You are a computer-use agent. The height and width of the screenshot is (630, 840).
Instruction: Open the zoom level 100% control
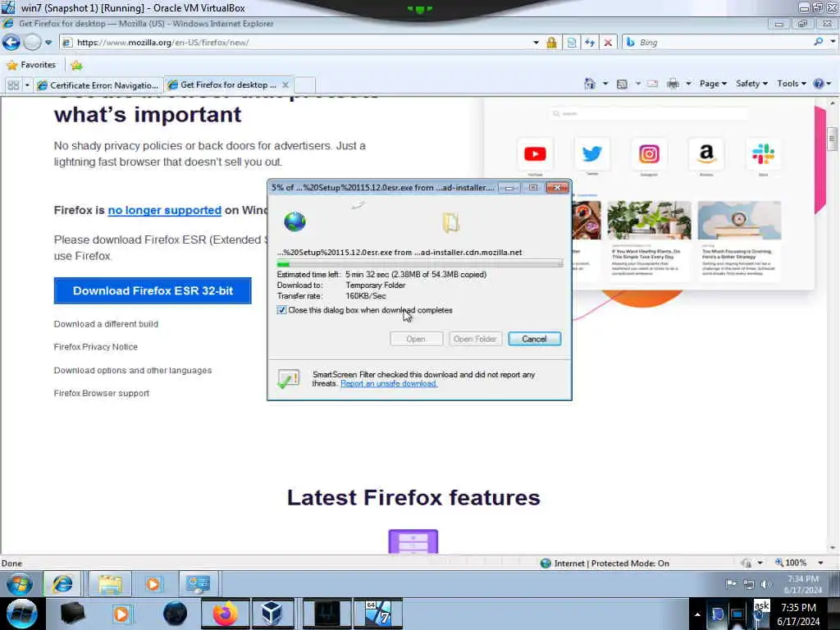click(x=796, y=563)
